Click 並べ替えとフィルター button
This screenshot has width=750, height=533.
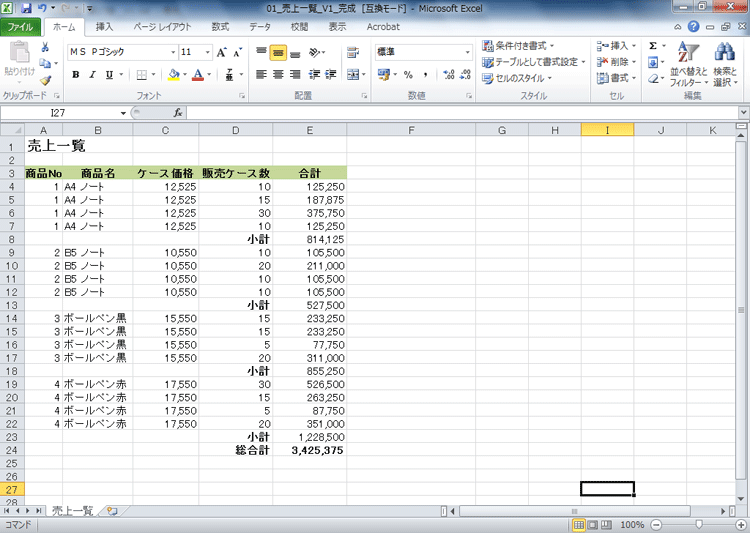coord(688,64)
